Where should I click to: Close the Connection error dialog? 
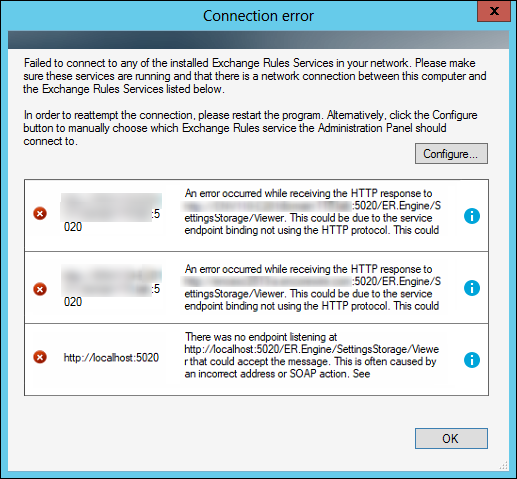pyautogui.click(x=494, y=11)
